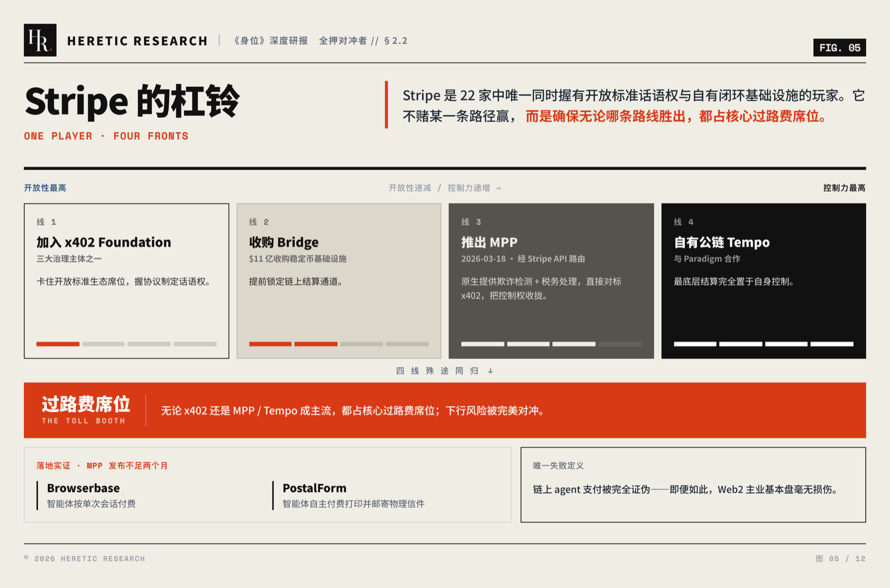890x588 pixels.
Task: Click the '收购 Bridge' card title
Action: tap(284, 242)
